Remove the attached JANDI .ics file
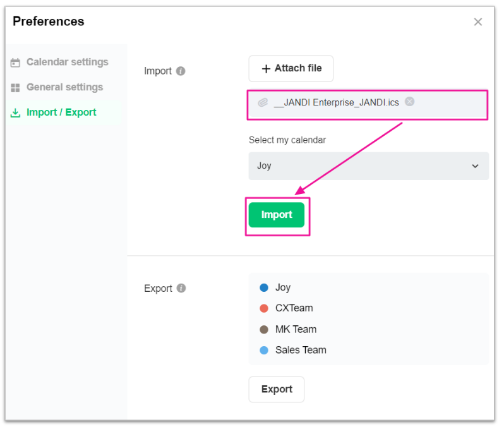Image resolution: width=504 pixels, height=427 pixels. 410,102
